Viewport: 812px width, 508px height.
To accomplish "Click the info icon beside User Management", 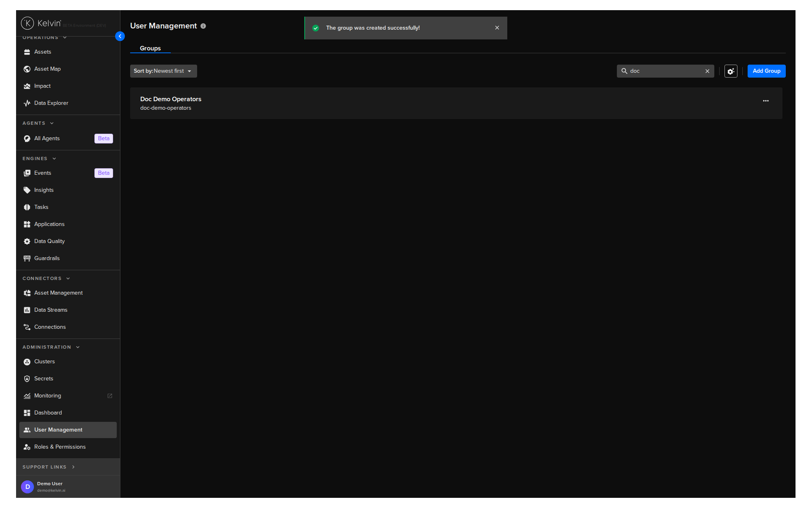I will coord(203,26).
